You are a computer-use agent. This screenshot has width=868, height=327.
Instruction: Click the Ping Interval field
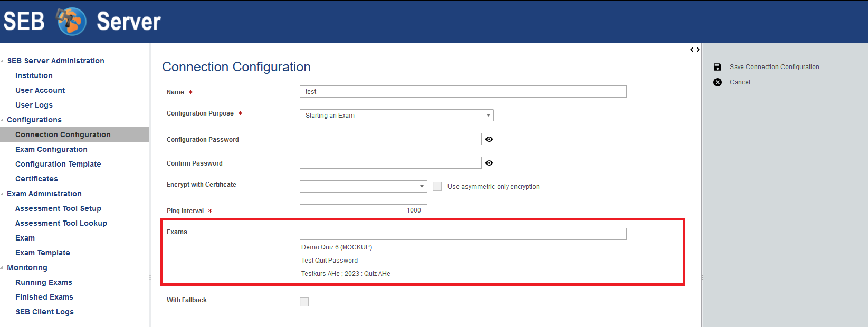coord(364,210)
